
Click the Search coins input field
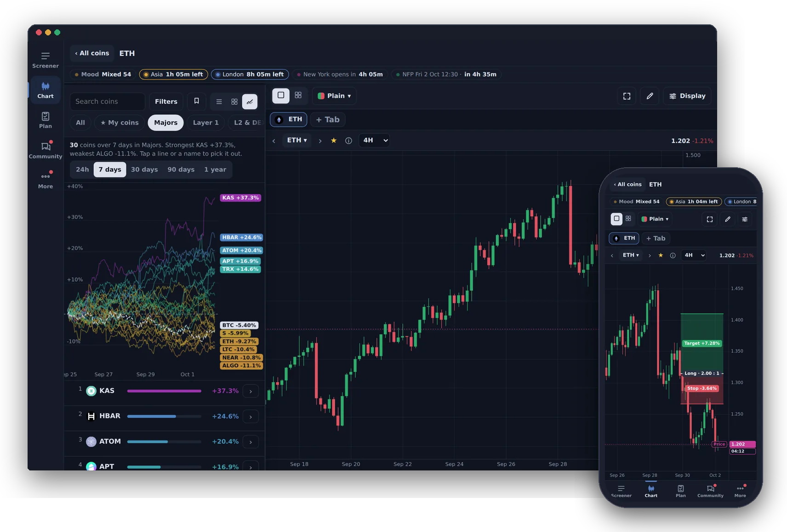click(x=108, y=102)
